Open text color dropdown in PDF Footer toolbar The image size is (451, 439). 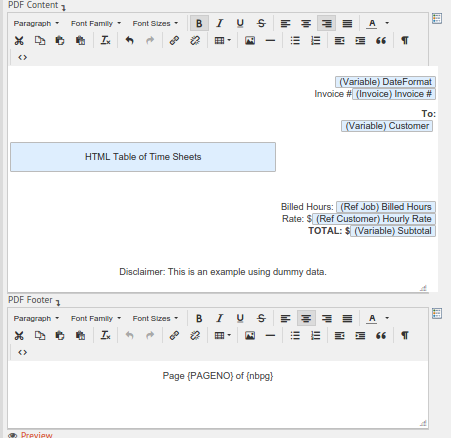387,318
